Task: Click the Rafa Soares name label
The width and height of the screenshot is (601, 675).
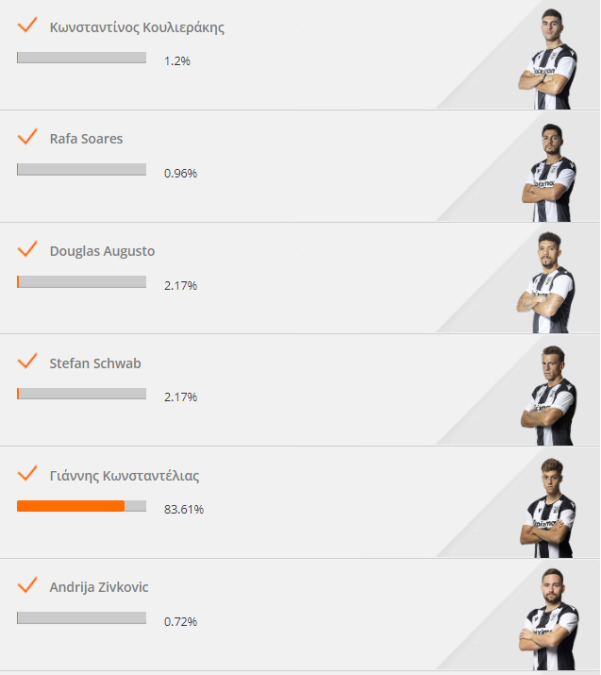Action: 86,139
